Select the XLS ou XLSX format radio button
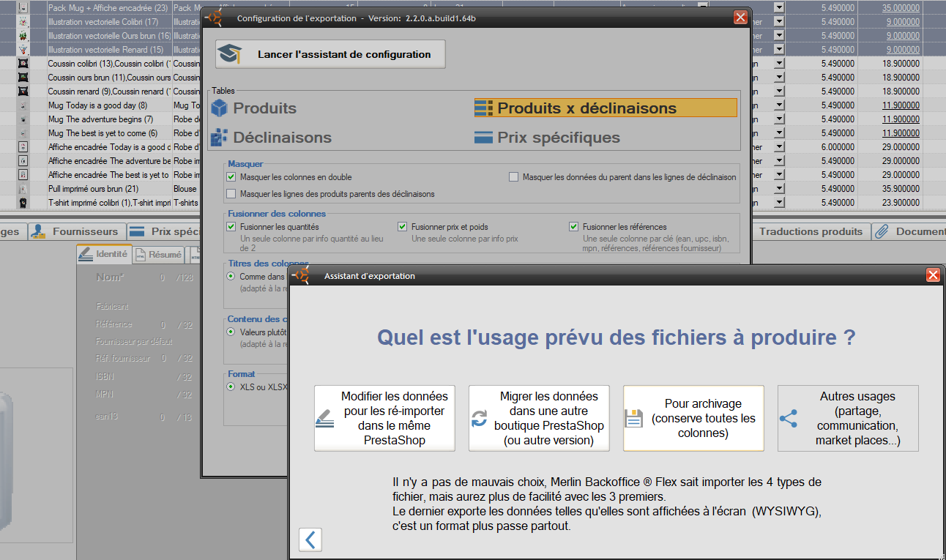Viewport: 946px width, 560px height. click(x=231, y=387)
